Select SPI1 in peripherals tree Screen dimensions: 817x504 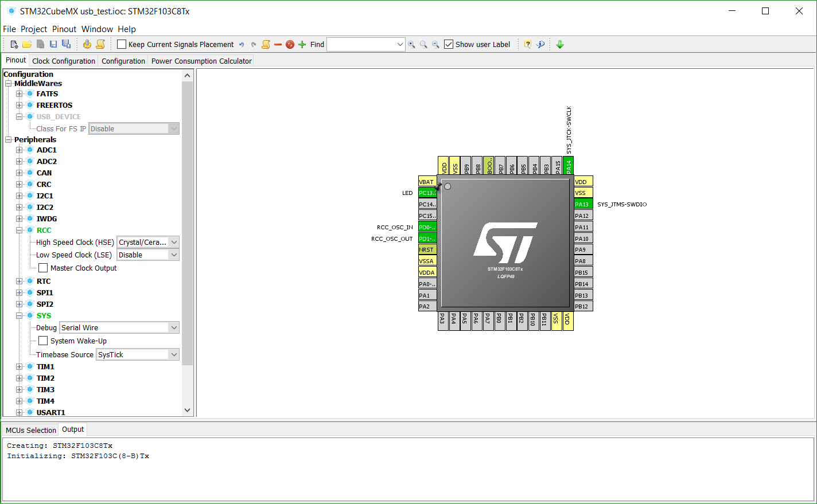click(45, 292)
